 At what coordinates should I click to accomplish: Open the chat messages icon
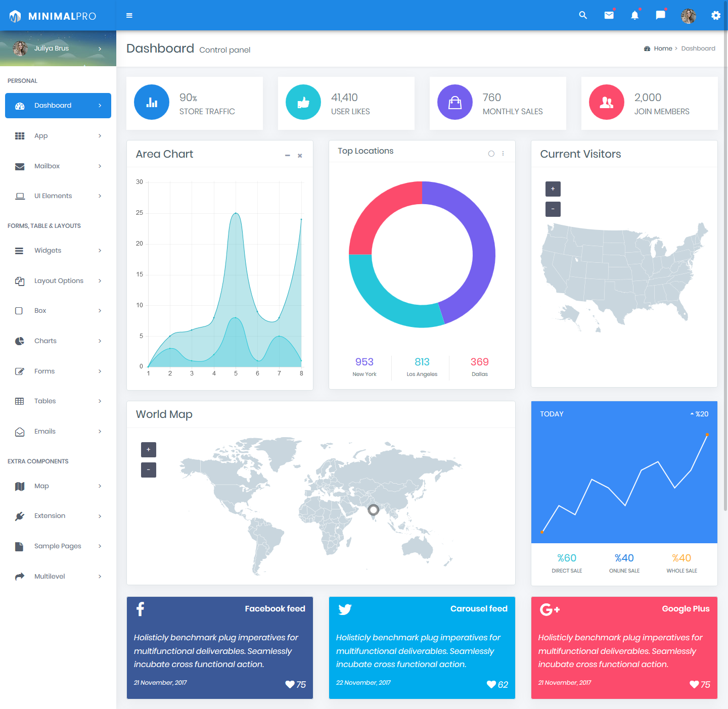pyautogui.click(x=661, y=15)
